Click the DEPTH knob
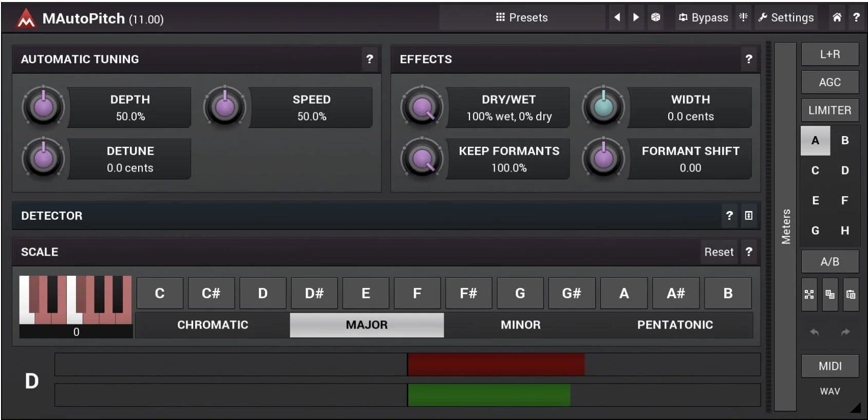 point(43,107)
